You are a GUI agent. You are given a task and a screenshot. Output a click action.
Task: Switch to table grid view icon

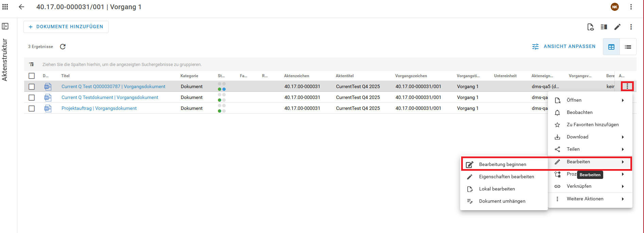(x=611, y=47)
